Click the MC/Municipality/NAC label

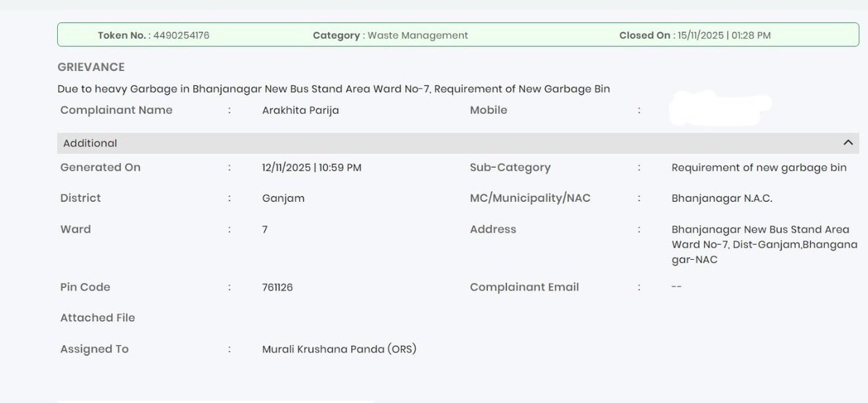pos(531,198)
